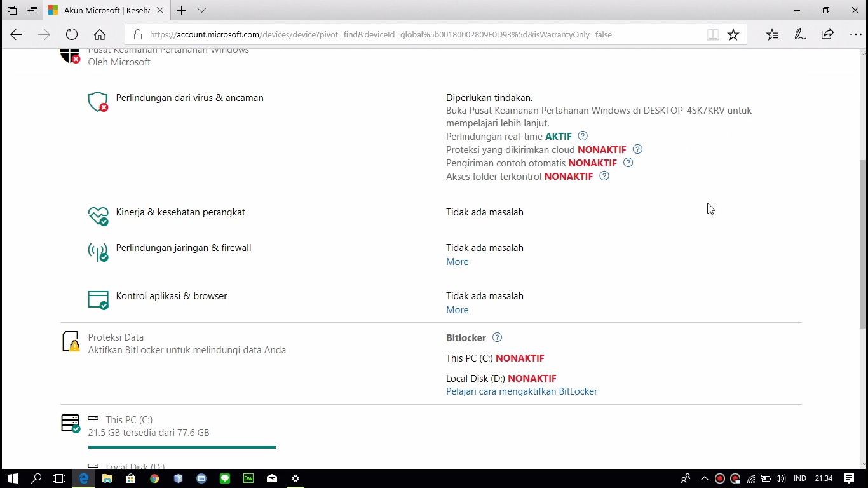
Task: Open the Windows Start menu
Action: [13, 478]
